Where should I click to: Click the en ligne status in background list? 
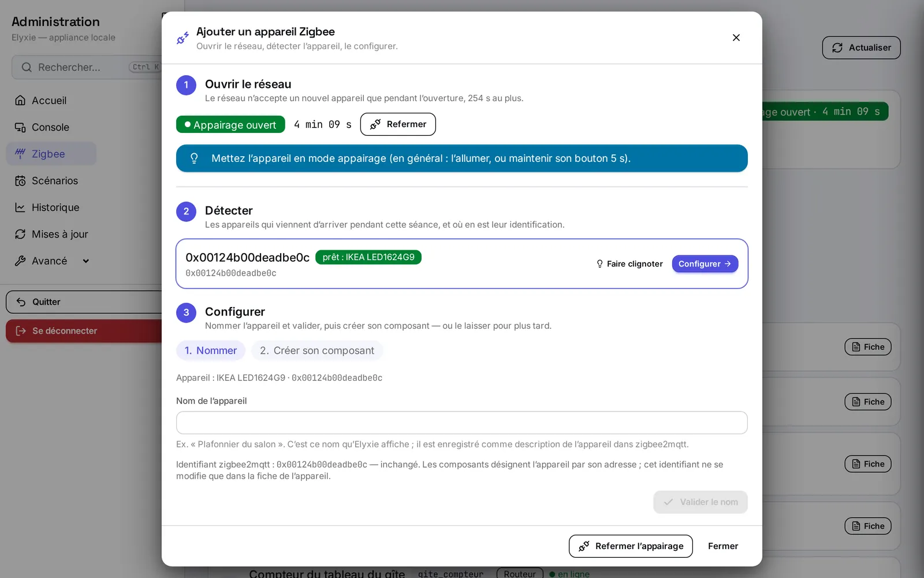[569, 574]
